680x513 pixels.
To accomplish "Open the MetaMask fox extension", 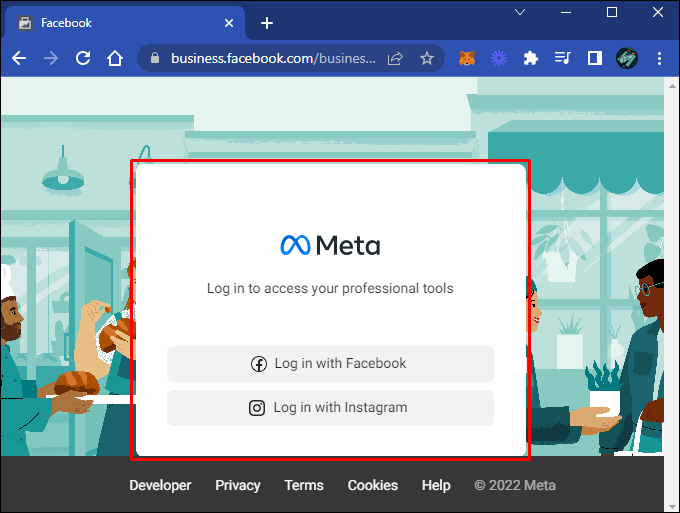I will click(x=467, y=58).
